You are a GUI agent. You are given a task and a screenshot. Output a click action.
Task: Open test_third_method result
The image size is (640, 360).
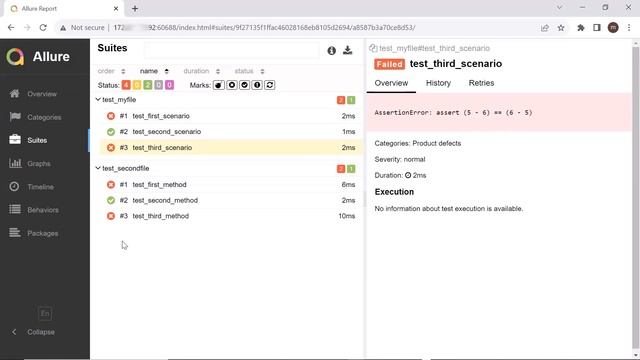point(231,216)
